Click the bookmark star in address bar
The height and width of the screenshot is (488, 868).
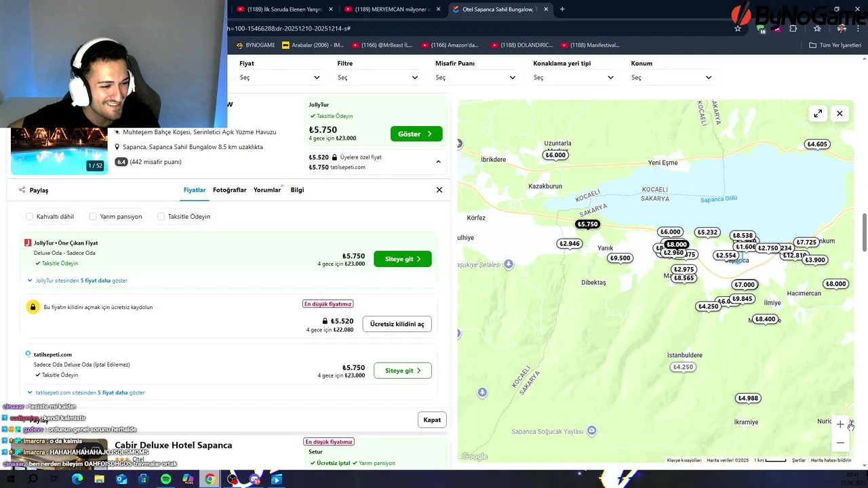pyautogui.click(x=738, y=28)
